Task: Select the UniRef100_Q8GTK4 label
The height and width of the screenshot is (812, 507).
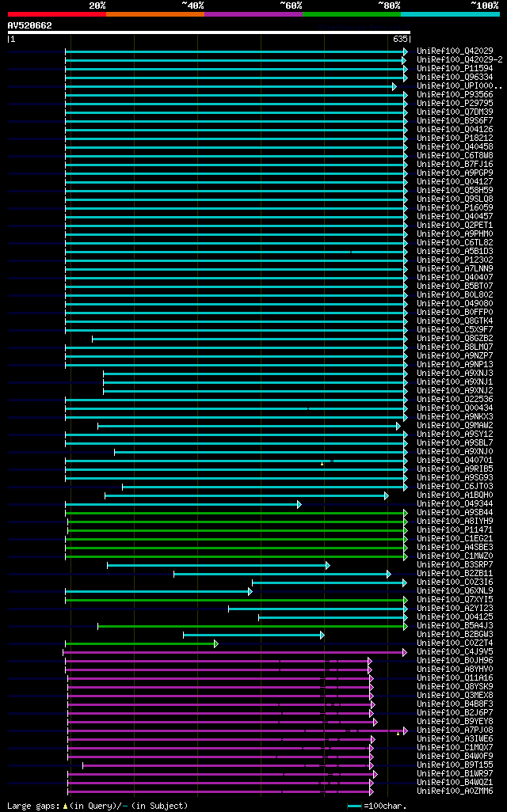Action: point(456,321)
